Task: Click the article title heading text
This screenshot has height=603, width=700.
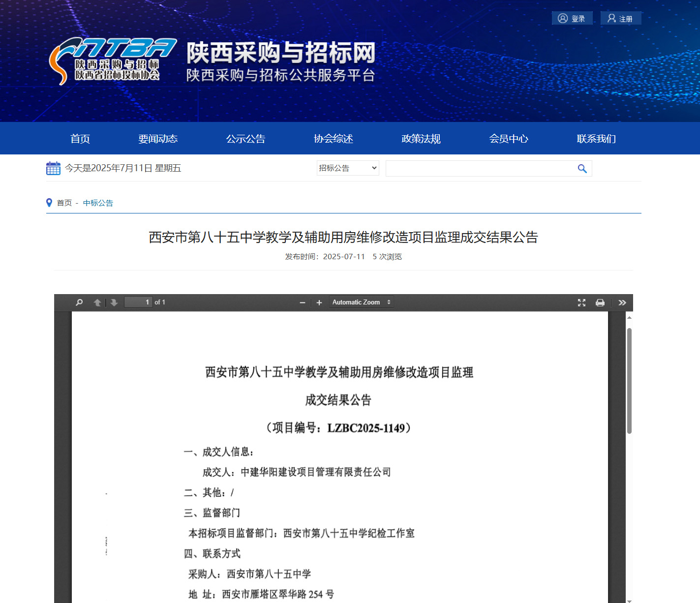Action: click(x=343, y=238)
